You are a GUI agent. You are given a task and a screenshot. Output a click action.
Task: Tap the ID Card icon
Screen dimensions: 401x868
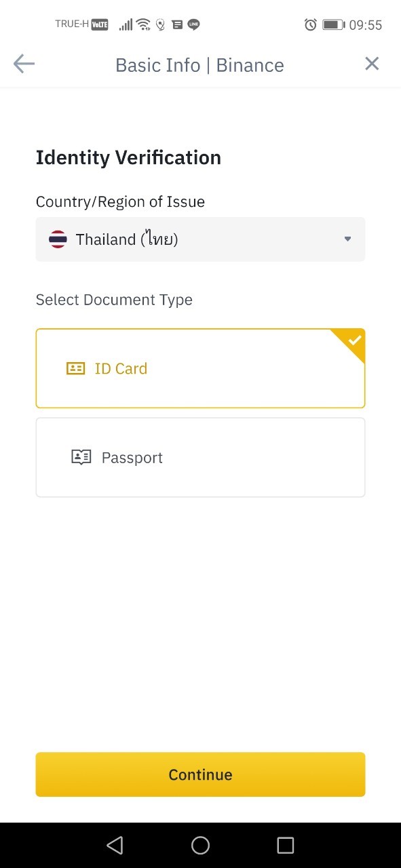tap(75, 368)
